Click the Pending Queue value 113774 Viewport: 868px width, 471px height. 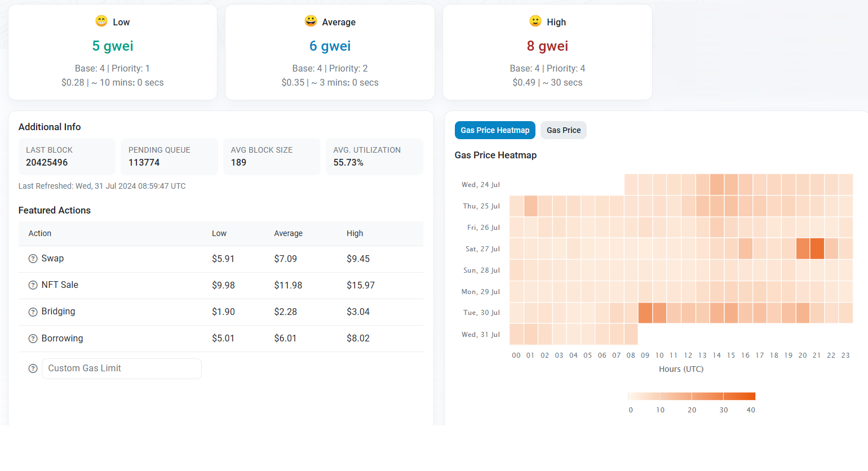[144, 162]
